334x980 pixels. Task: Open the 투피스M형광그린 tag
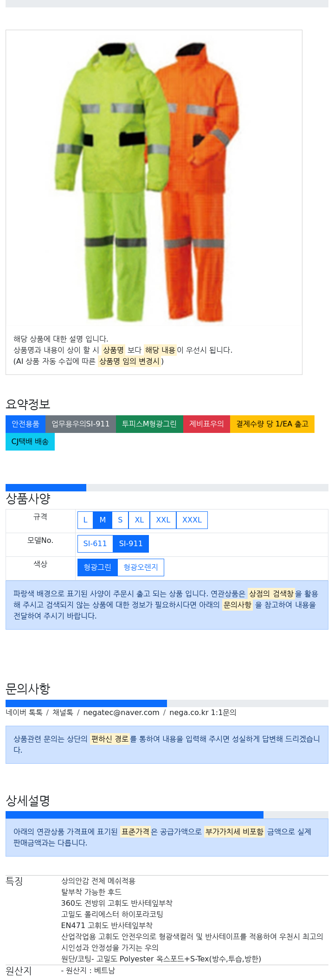point(149,424)
